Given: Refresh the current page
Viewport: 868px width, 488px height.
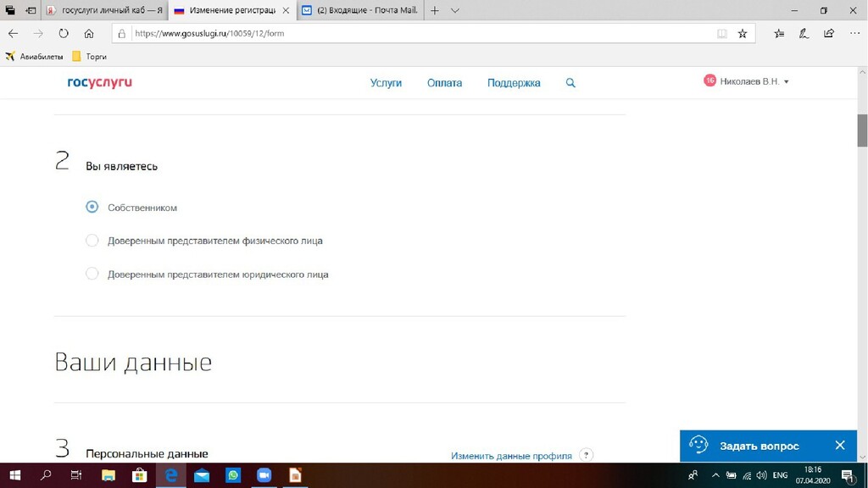Looking at the screenshot, I should tap(64, 34).
